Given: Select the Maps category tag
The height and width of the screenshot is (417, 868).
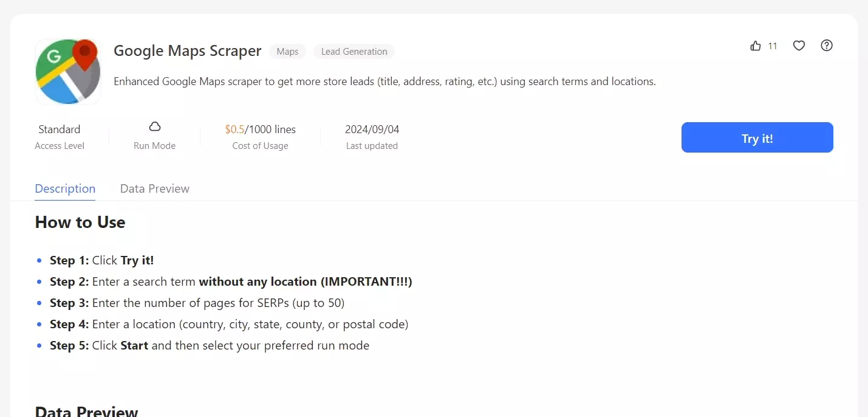Looking at the screenshot, I should pyautogui.click(x=287, y=51).
